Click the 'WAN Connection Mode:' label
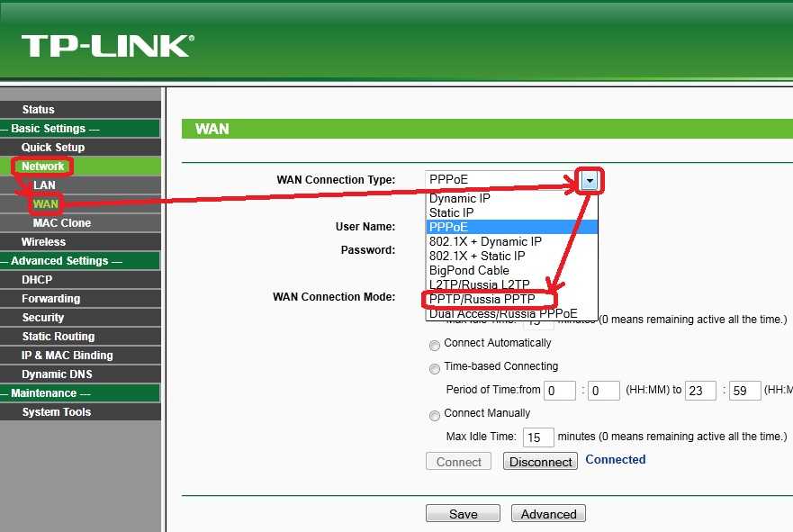 click(x=334, y=297)
